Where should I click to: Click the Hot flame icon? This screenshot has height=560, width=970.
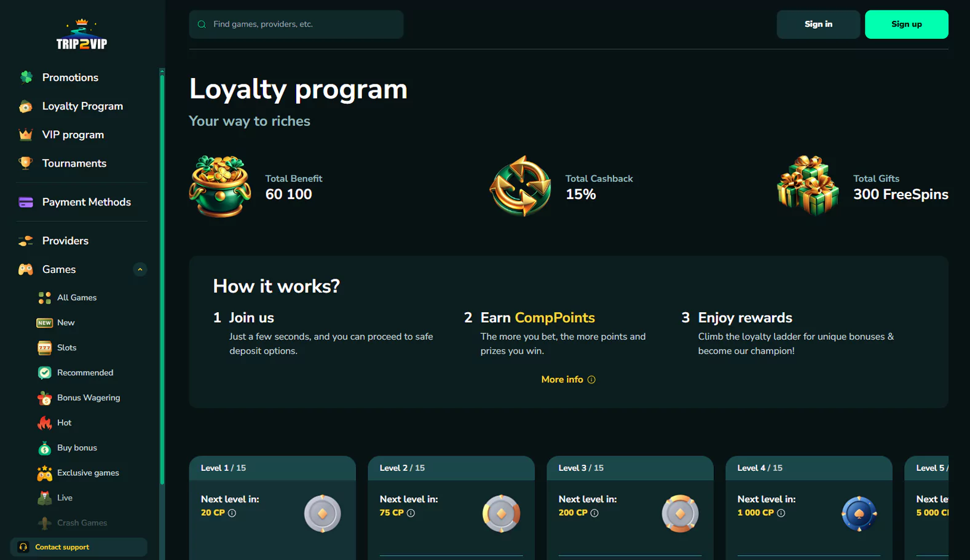[44, 423]
